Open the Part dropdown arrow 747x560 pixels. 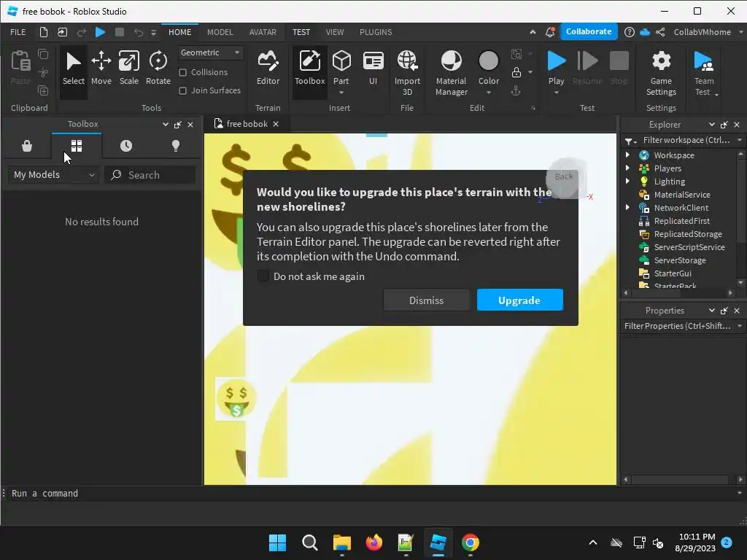[x=341, y=93]
